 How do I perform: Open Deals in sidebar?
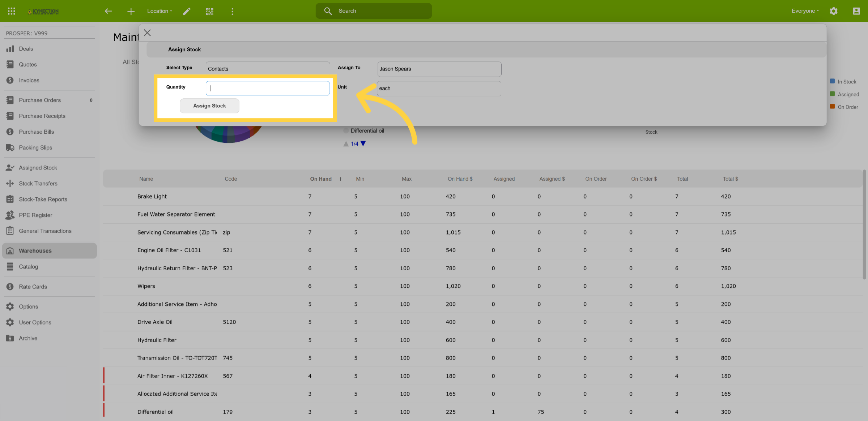(49, 49)
